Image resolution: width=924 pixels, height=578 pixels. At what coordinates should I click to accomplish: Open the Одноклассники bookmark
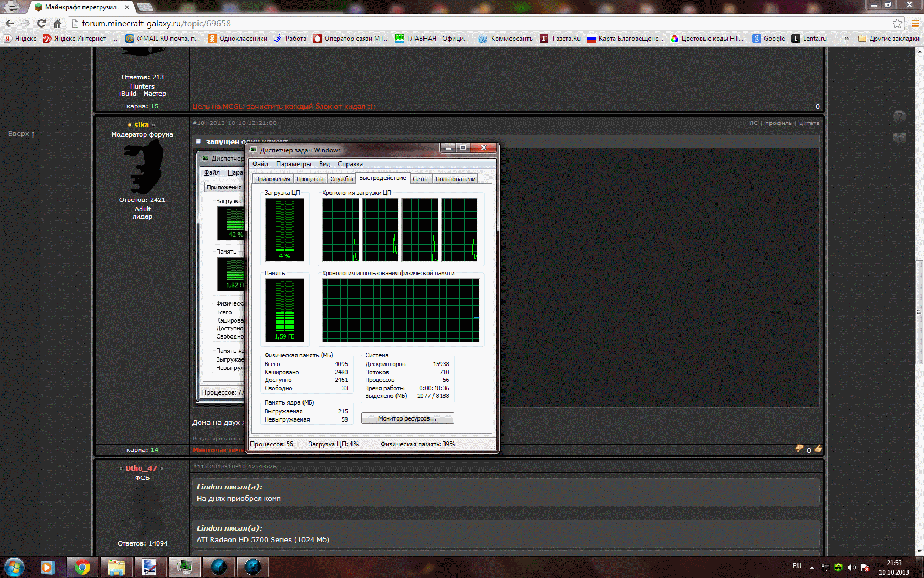click(238, 39)
